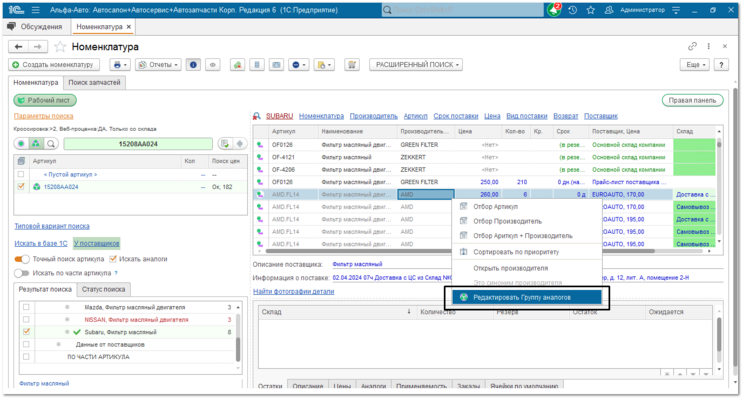This screenshot has height=399, width=743.
Task: Go forward with the right arrow
Action: point(38,46)
